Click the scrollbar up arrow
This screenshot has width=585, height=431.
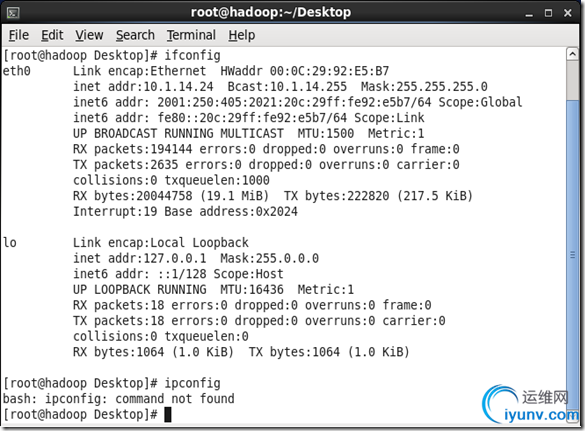(572, 54)
